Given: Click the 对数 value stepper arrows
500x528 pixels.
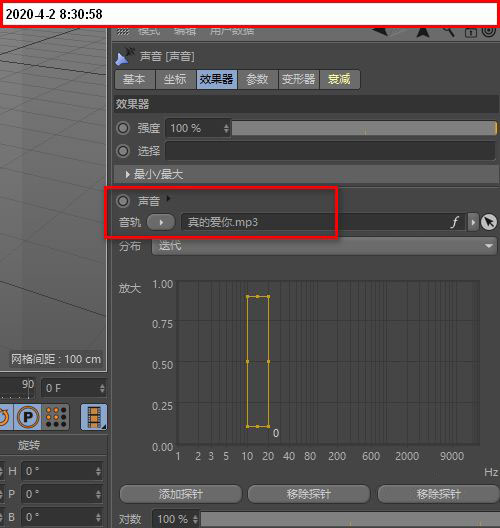Looking at the screenshot, I should click(x=195, y=519).
